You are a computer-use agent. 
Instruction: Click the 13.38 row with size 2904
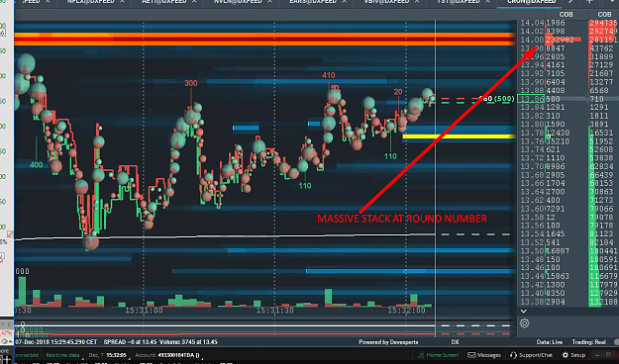(568, 302)
